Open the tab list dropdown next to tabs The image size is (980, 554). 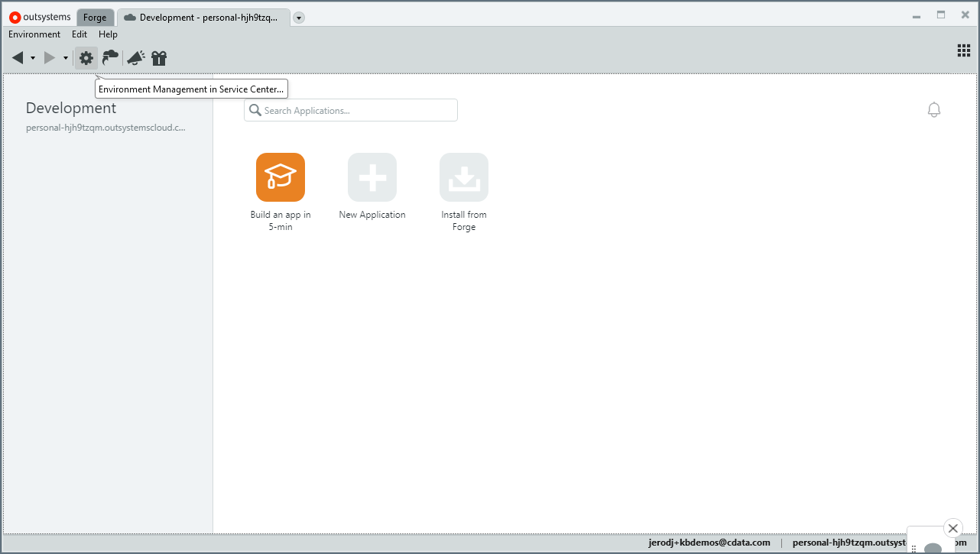[298, 17]
